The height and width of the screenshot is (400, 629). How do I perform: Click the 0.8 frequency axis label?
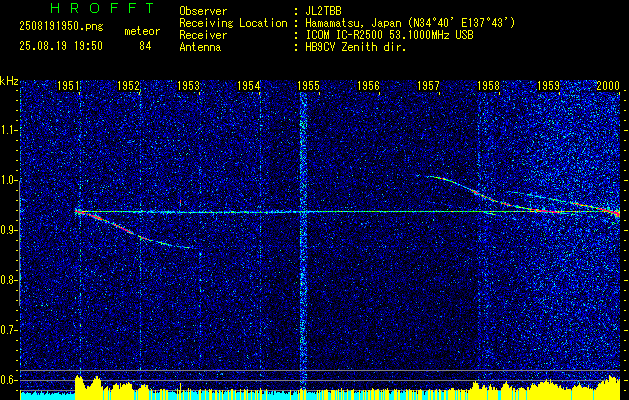coord(8,280)
